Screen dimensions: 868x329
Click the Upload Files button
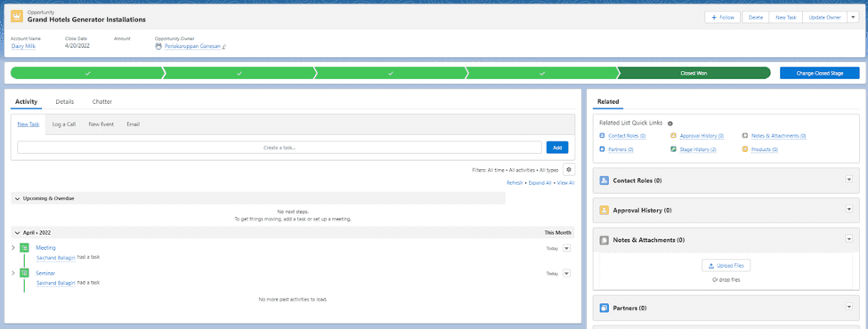click(726, 266)
